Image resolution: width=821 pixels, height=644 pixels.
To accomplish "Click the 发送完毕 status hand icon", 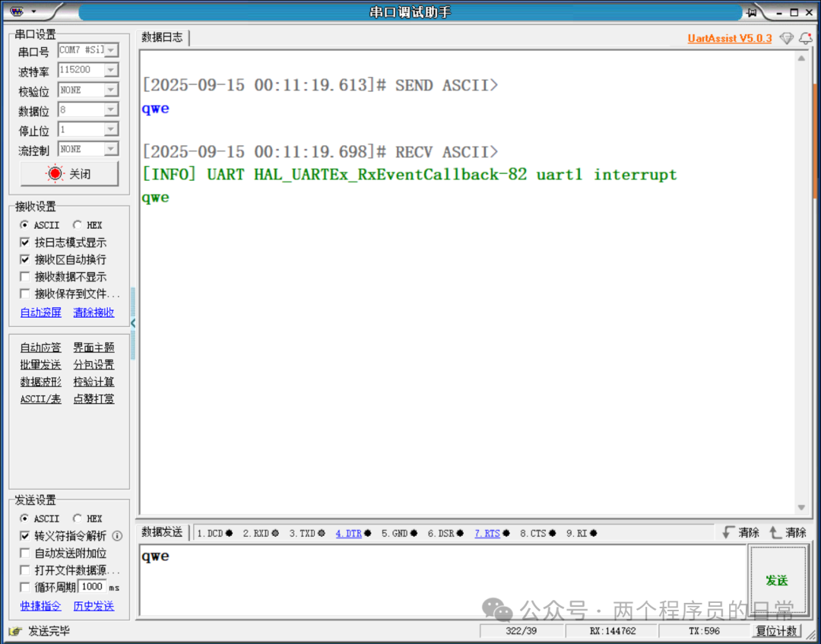I will click(x=16, y=631).
